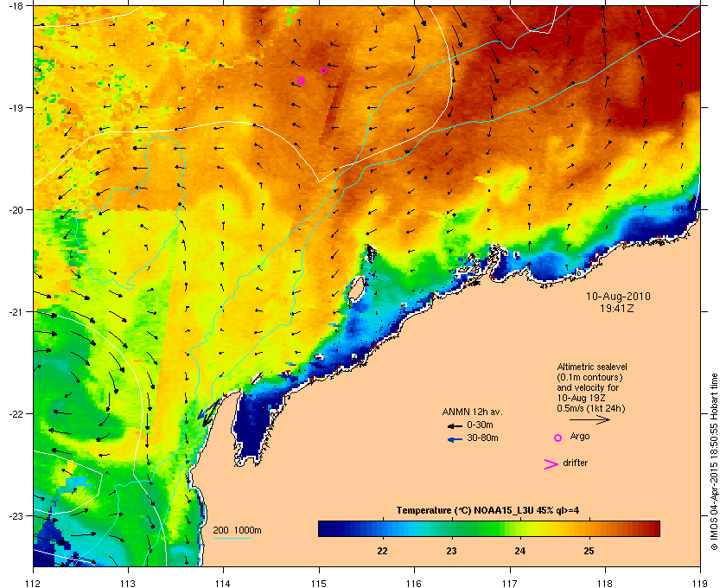The height and width of the screenshot is (588, 726).
Task: Click the 'Temperature (°C) NOAA15_L3U 45% ql>=4' title
Action: 487,510
